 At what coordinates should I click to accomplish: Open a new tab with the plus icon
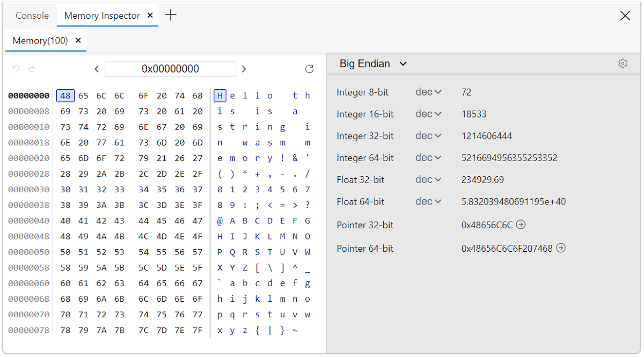point(171,16)
